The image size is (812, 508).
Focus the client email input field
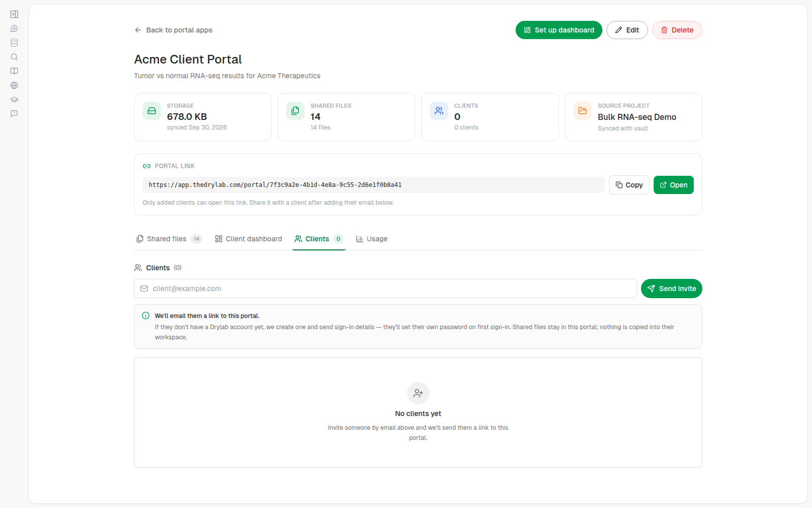385,289
